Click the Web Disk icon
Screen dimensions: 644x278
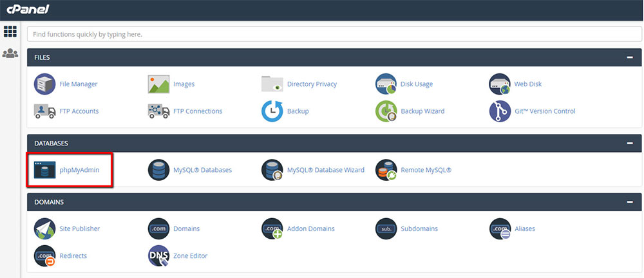coord(500,84)
